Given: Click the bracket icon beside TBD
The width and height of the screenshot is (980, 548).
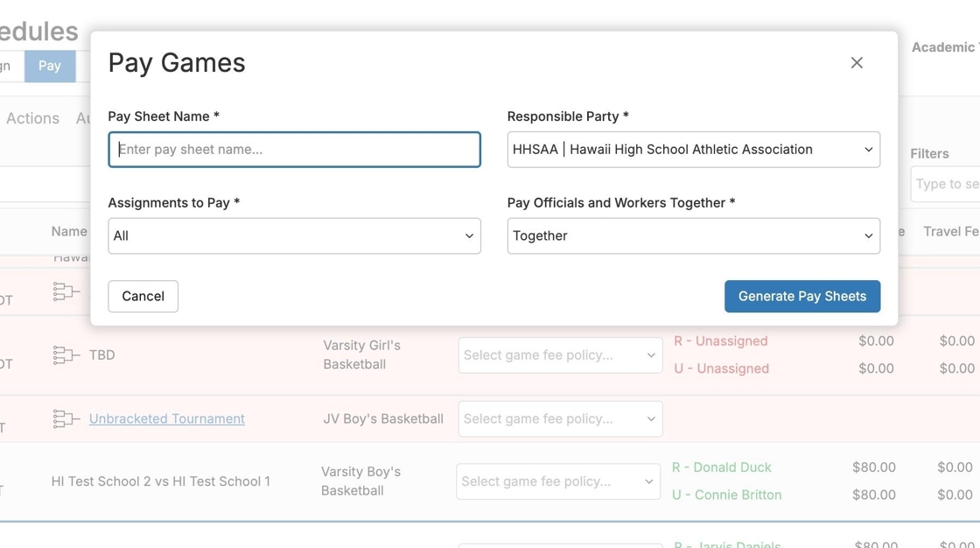Looking at the screenshot, I should 66,355.
